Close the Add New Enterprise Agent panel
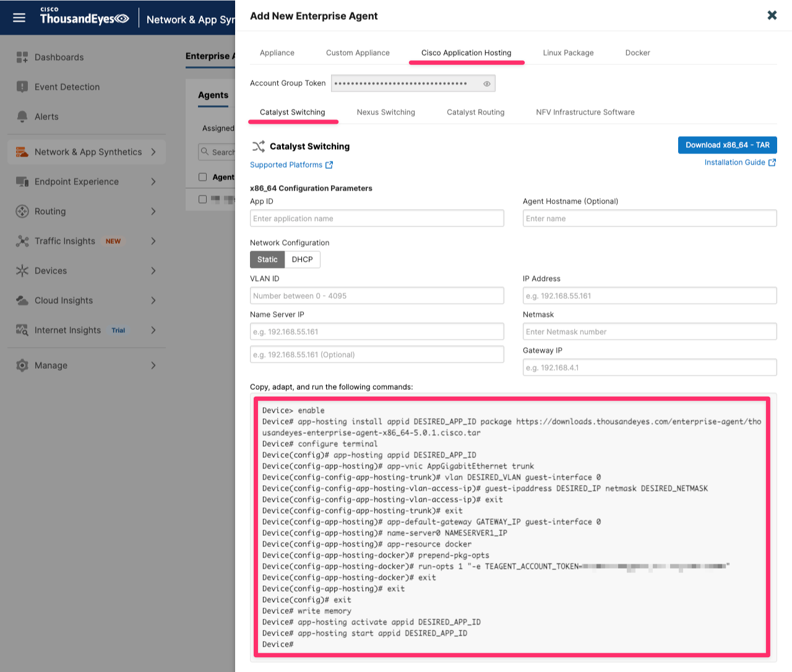This screenshot has width=792, height=672. [x=772, y=15]
